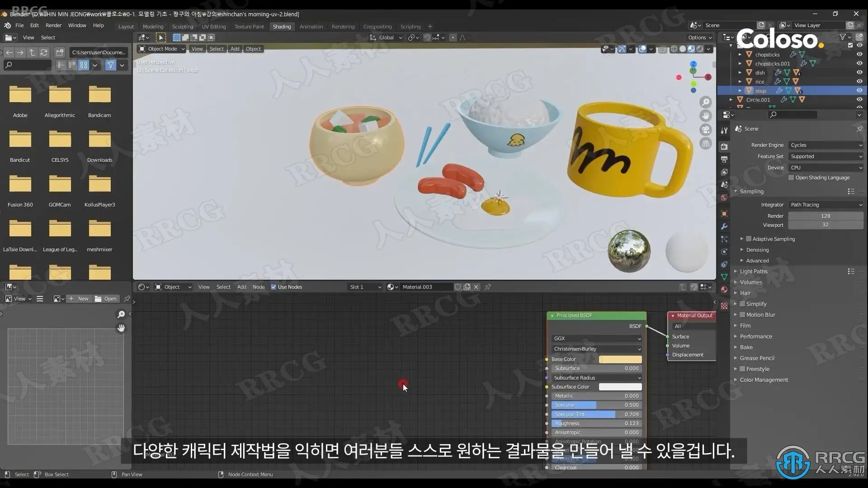This screenshot has width=868, height=488.
Task: Click the file browser refresh icon
Action: pyautogui.click(x=44, y=52)
